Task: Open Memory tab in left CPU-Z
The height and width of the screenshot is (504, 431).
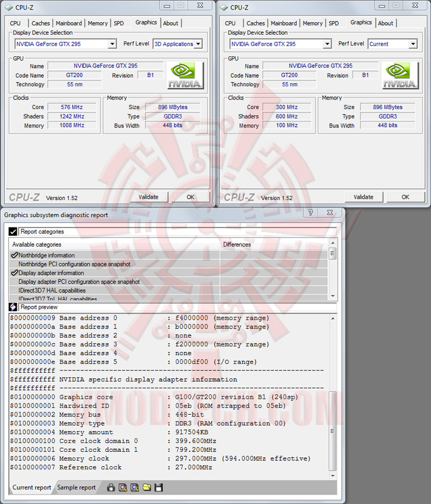Action: tap(98, 23)
